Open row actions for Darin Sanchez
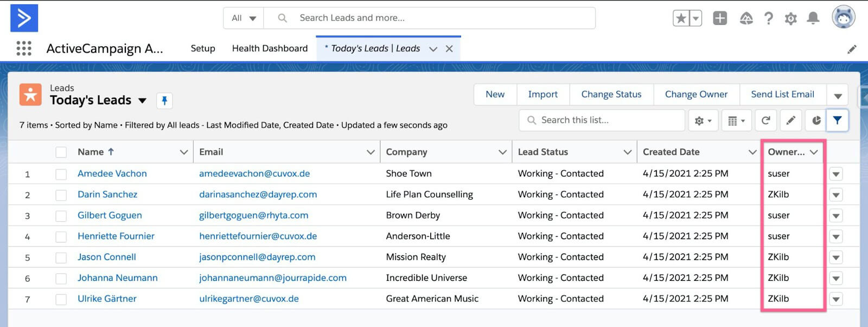This screenshot has height=327, width=868. pos(836,195)
